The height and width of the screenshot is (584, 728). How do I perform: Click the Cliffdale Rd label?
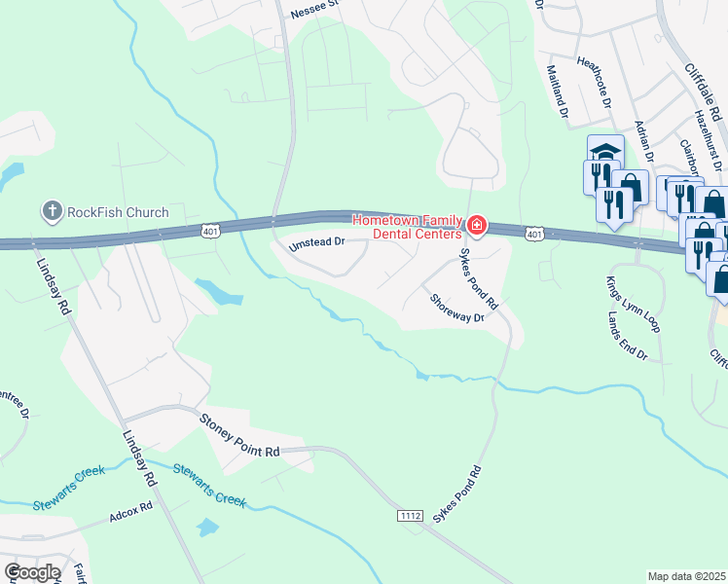pyautogui.click(x=704, y=92)
